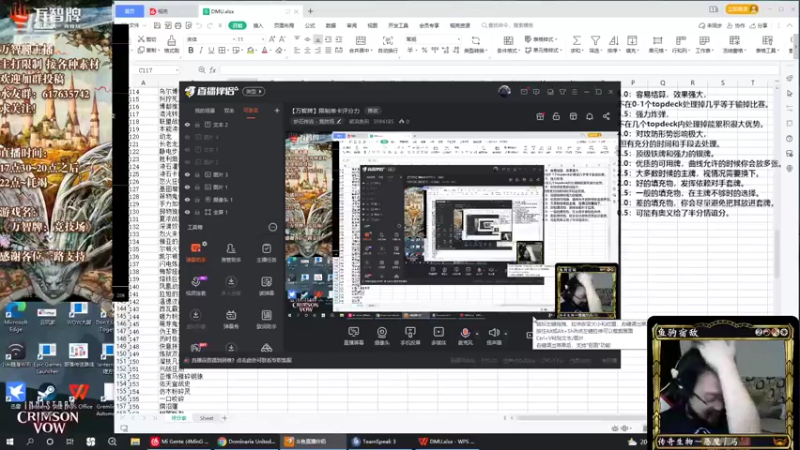Click the Bold icon in WPS ribbon
Screen dimensions: 800x450
[x=191, y=51]
